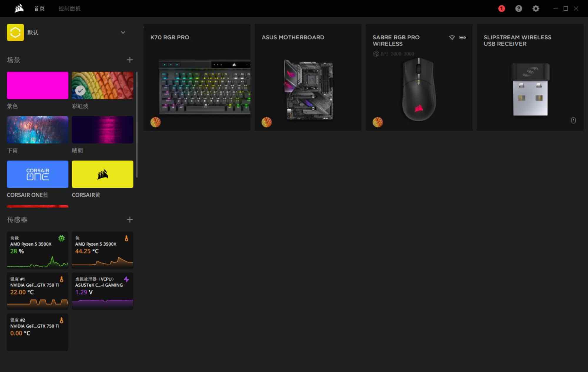Click thermometer icon on 温度 #2 sensor

pos(61,320)
